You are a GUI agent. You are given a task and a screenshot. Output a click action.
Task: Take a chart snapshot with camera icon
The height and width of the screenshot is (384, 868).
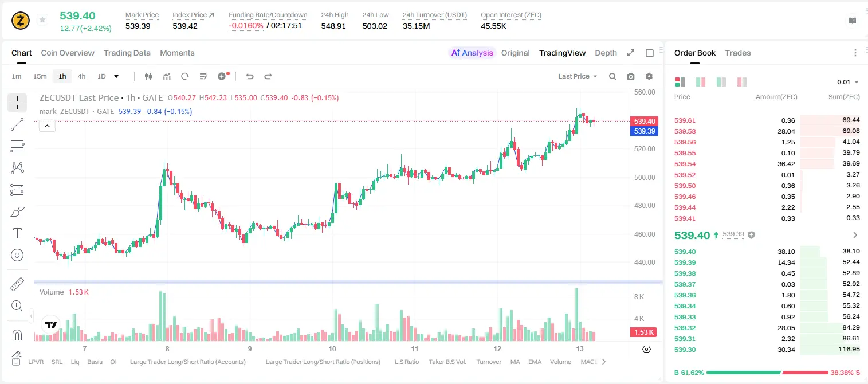pos(631,76)
